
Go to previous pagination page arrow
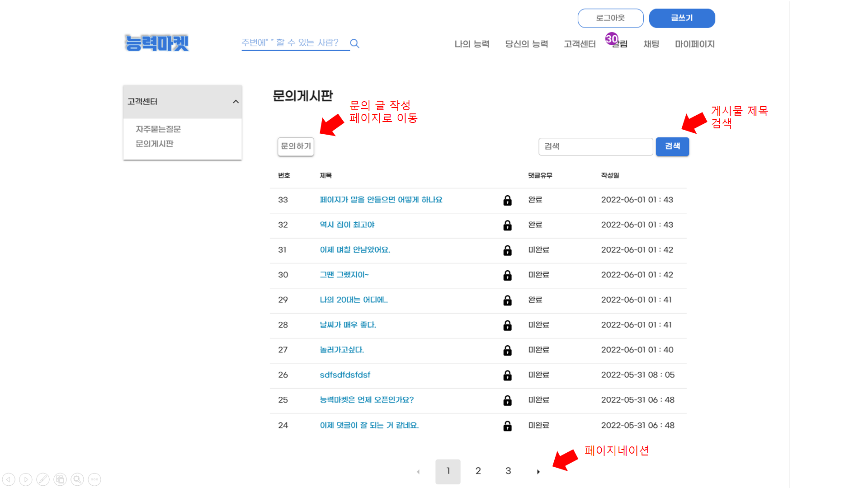pos(418,472)
